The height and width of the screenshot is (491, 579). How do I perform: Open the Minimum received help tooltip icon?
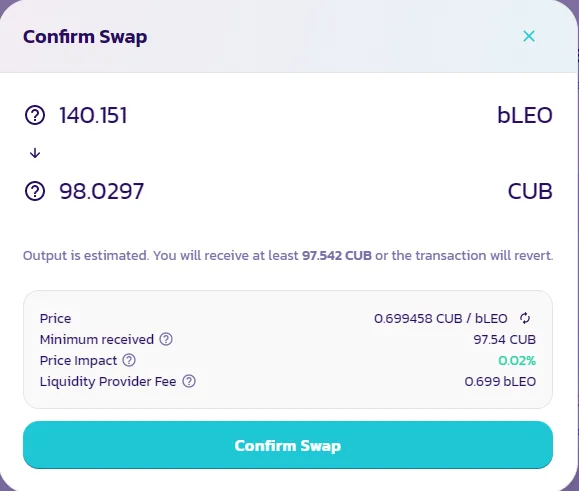pyautogui.click(x=166, y=339)
